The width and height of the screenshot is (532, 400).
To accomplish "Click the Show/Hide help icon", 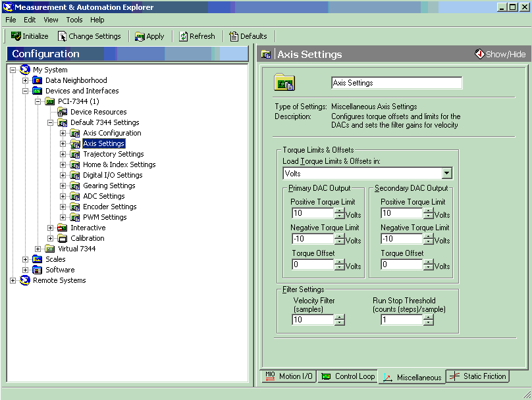I will pos(479,54).
